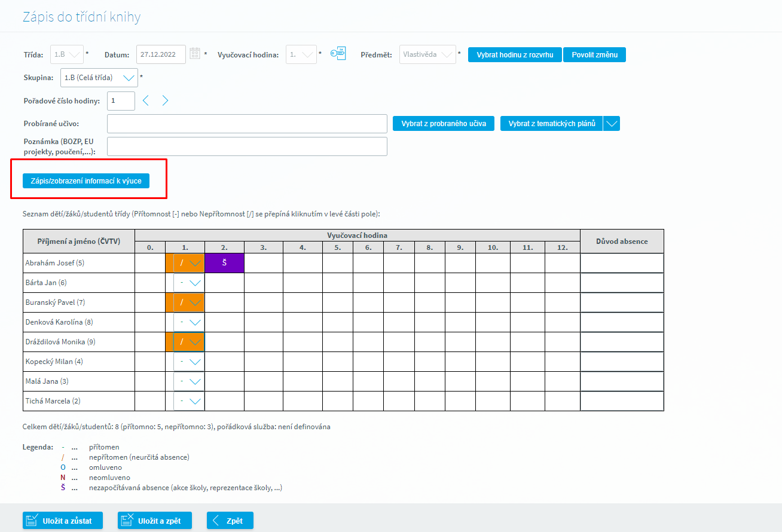782x532 pixels.
Task: Click name Bárta Jan (6)
Action: click(46, 283)
